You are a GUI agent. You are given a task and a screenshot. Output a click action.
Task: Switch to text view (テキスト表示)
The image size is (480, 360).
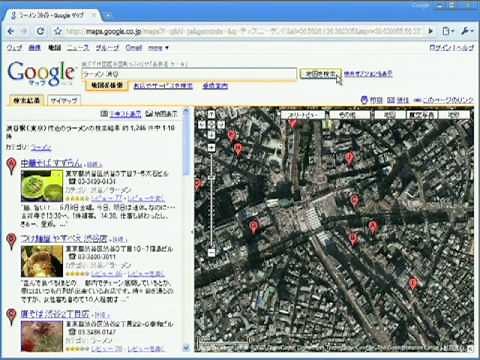(121, 114)
